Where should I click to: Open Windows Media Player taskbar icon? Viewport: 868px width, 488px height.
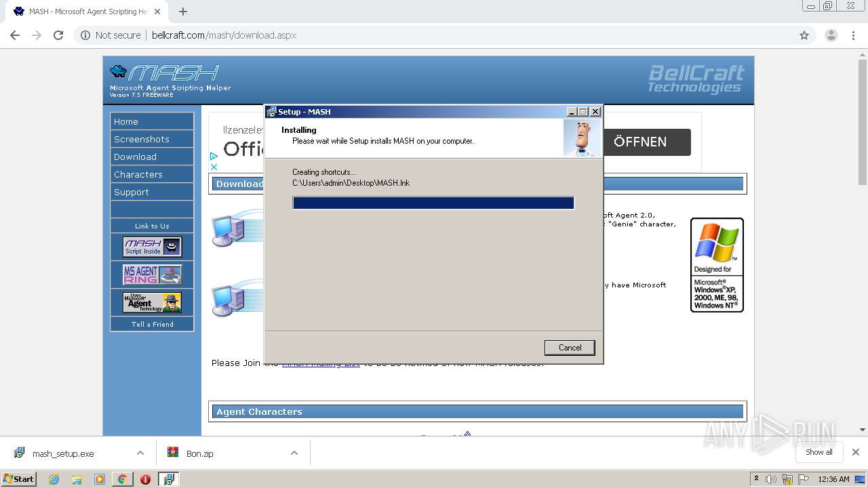pyautogui.click(x=100, y=479)
